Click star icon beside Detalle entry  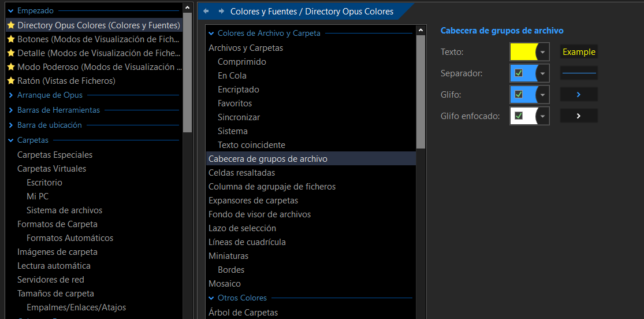tap(11, 53)
